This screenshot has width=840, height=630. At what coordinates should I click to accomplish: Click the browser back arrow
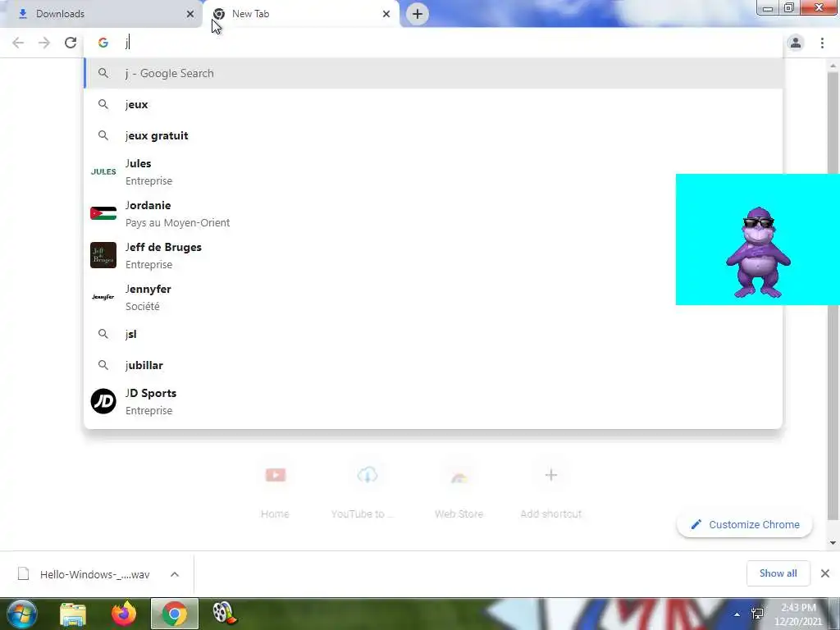[x=18, y=43]
